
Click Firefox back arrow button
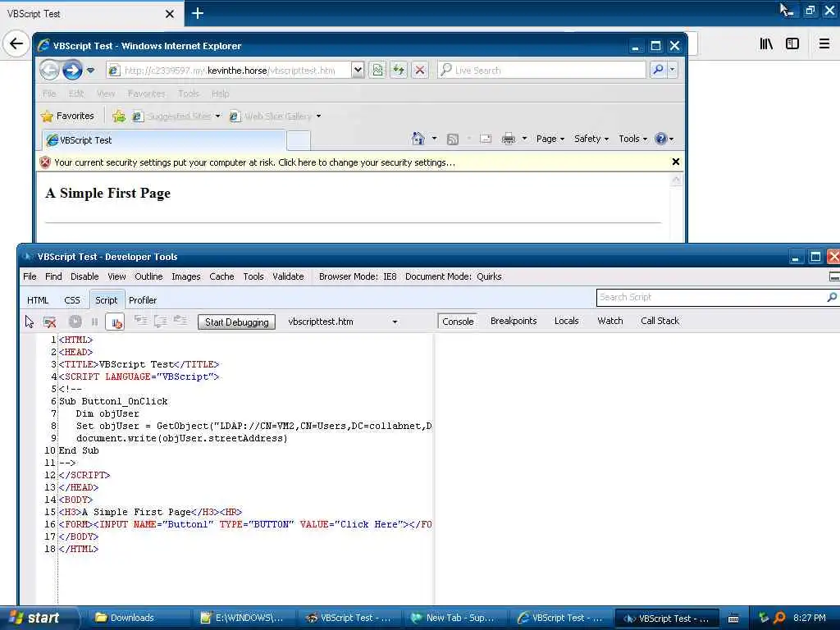pyautogui.click(x=16, y=43)
